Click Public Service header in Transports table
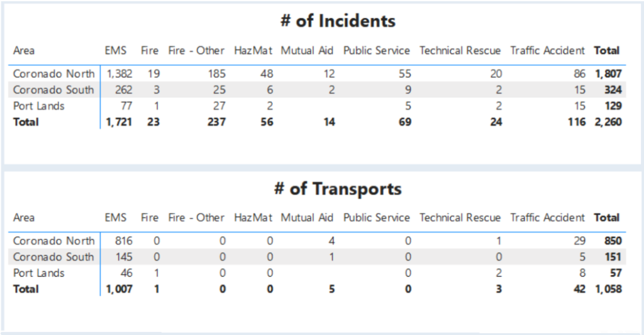The width and height of the screenshot is (644, 335). [376, 217]
